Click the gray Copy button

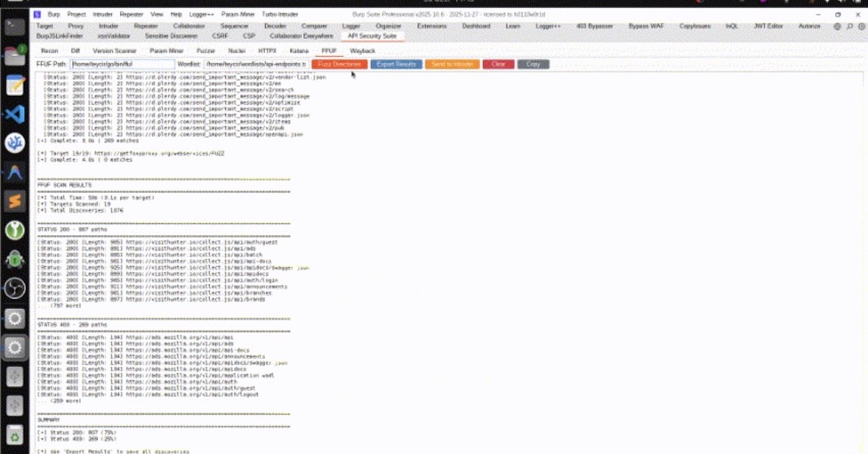pos(533,64)
